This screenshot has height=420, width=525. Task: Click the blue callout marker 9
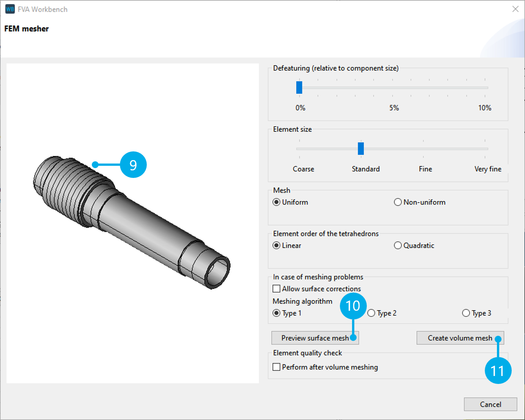click(134, 164)
